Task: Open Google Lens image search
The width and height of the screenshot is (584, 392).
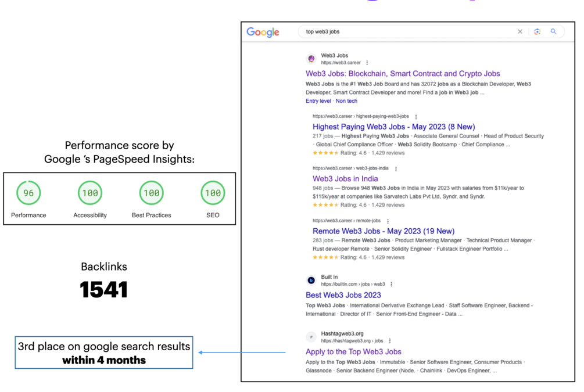Action: click(537, 31)
